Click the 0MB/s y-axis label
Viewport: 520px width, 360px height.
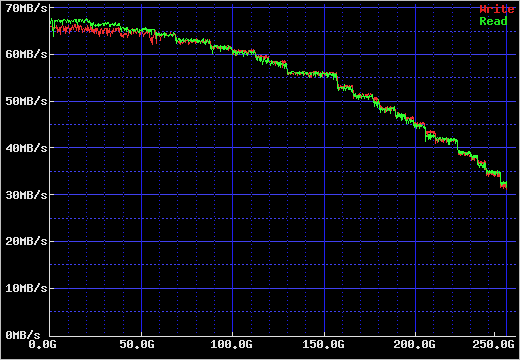tap(23, 334)
